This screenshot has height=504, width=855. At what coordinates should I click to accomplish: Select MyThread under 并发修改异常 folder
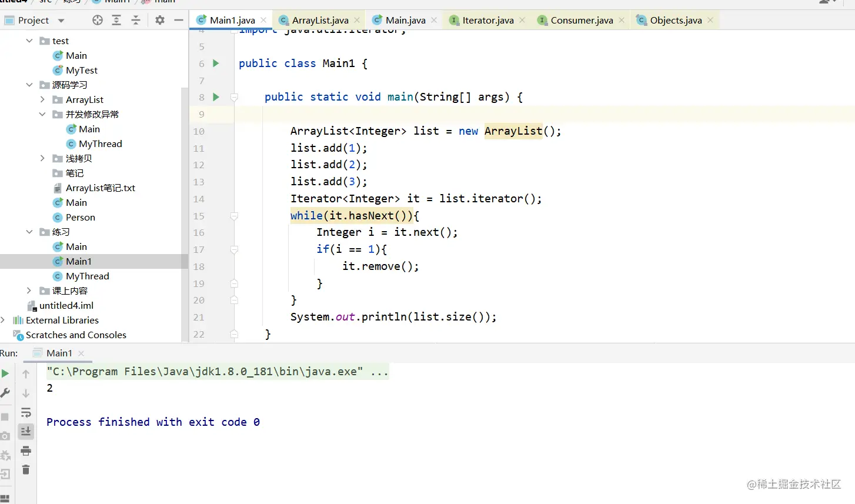(x=94, y=143)
